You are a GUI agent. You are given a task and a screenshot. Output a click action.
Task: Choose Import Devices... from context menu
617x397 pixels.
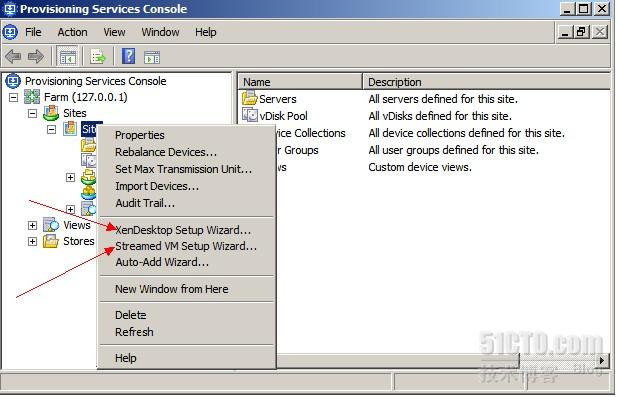coord(187,186)
